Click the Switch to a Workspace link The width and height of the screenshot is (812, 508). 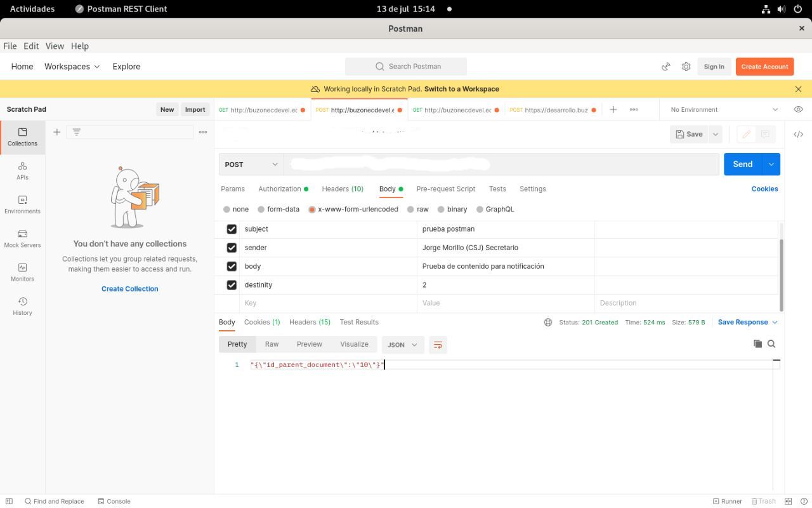(462, 89)
